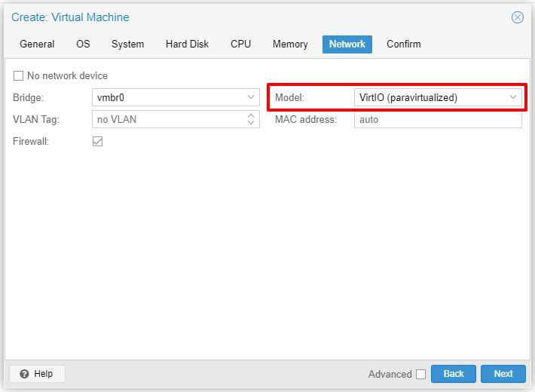Select the Network tab

click(x=347, y=44)
